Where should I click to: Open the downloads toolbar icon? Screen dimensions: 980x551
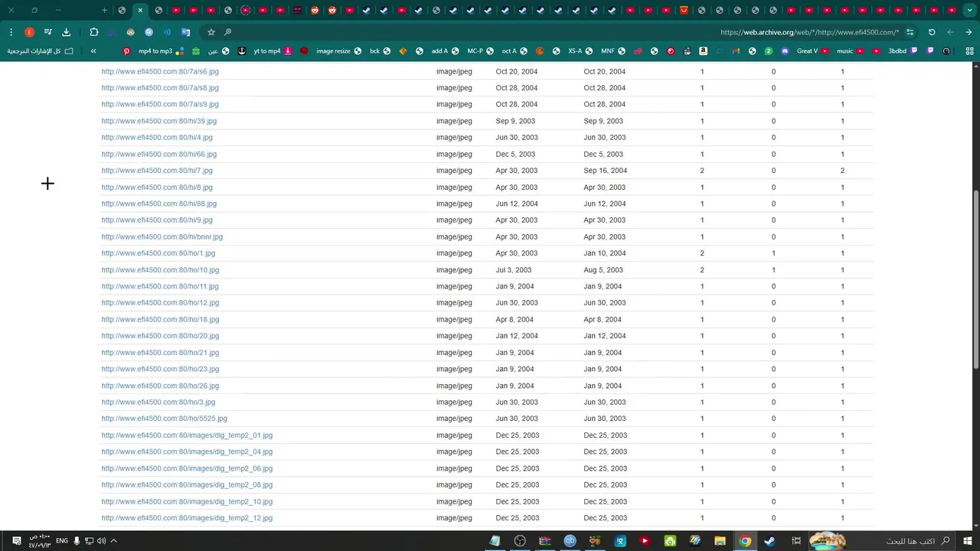66,32
